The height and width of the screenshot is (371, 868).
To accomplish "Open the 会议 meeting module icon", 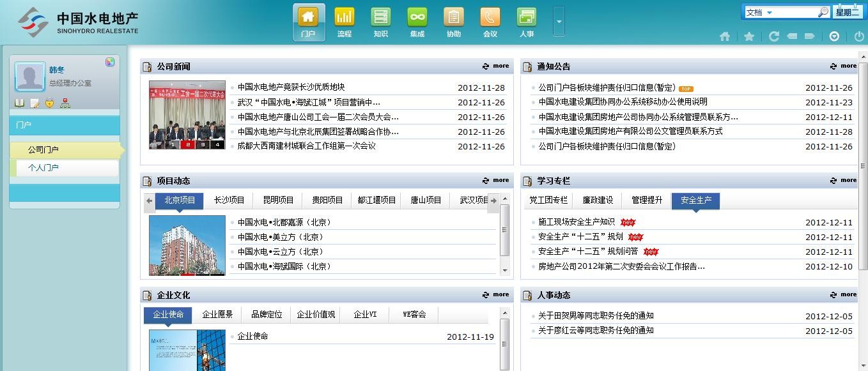I will [490, 22].
